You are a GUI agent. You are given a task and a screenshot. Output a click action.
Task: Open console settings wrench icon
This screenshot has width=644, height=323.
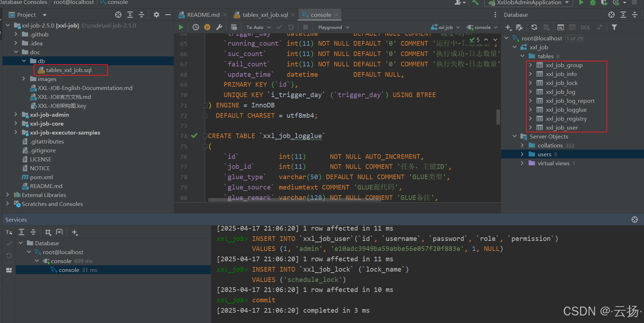coord(219,27)
